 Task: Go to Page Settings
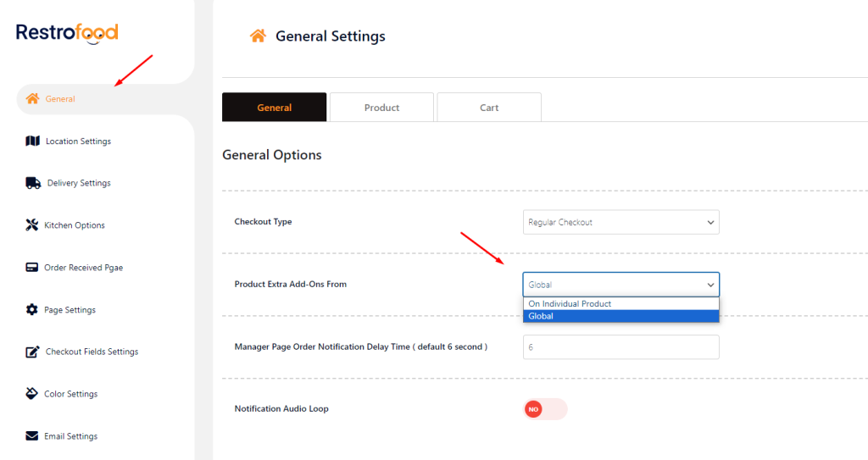pyautogui.click(x=70, y=310)
